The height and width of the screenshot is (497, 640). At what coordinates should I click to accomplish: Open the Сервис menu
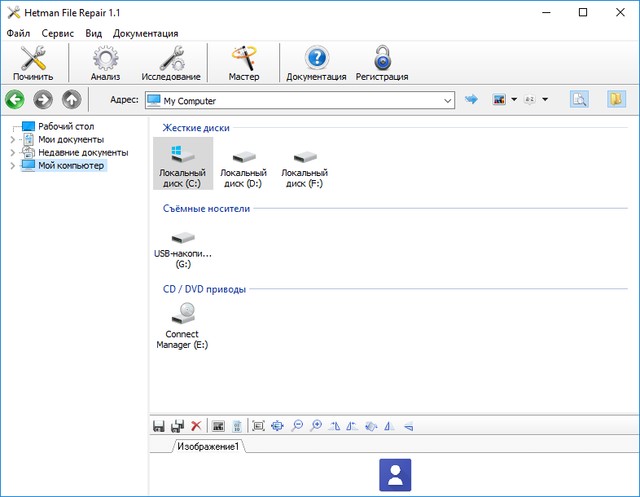(58, 33)
